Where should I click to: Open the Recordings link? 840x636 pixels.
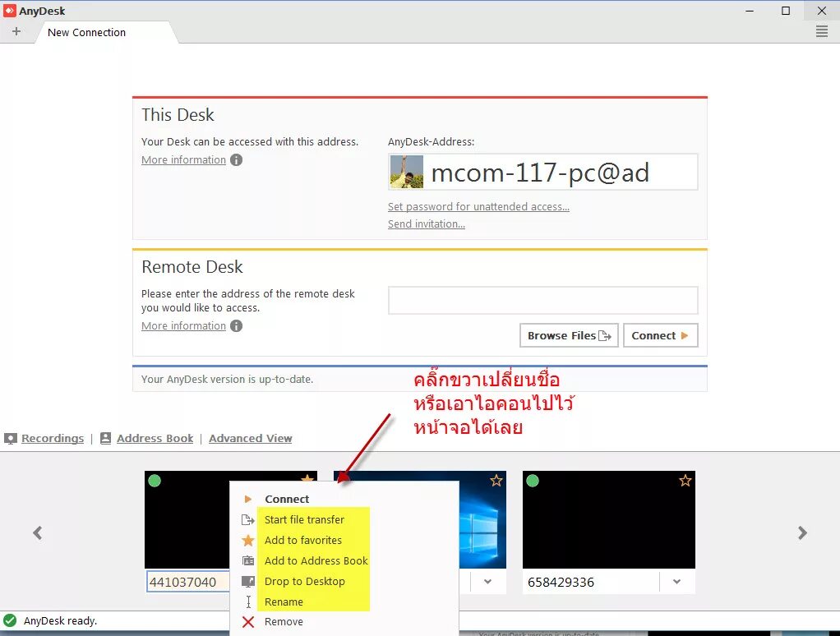pos(53,439)
